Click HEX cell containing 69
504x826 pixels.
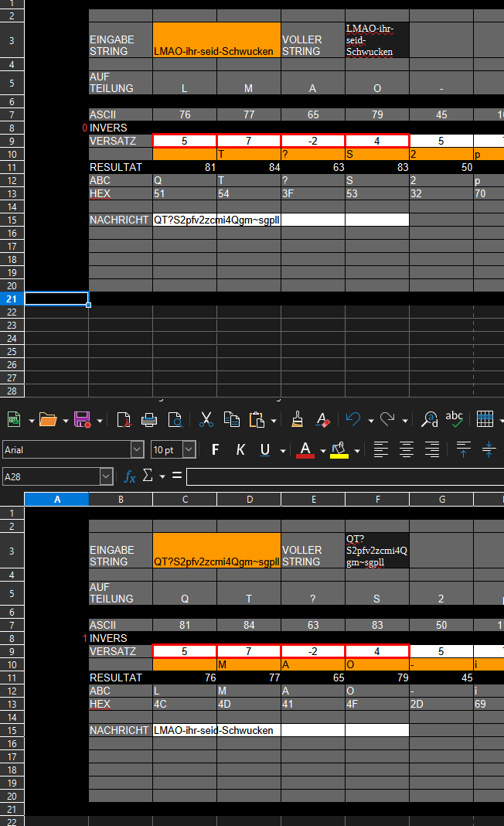(x=489, y=705)
